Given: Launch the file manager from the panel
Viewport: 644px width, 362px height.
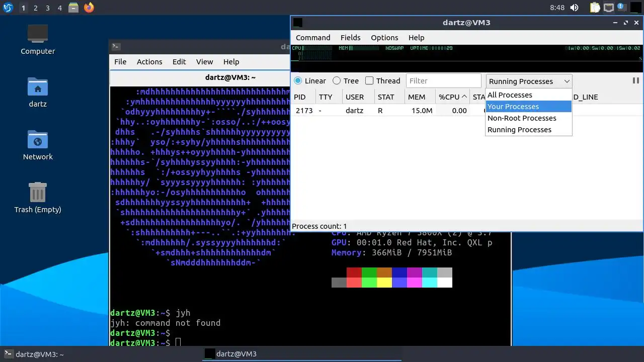Looking at the screenshot, I should [73, 8].
